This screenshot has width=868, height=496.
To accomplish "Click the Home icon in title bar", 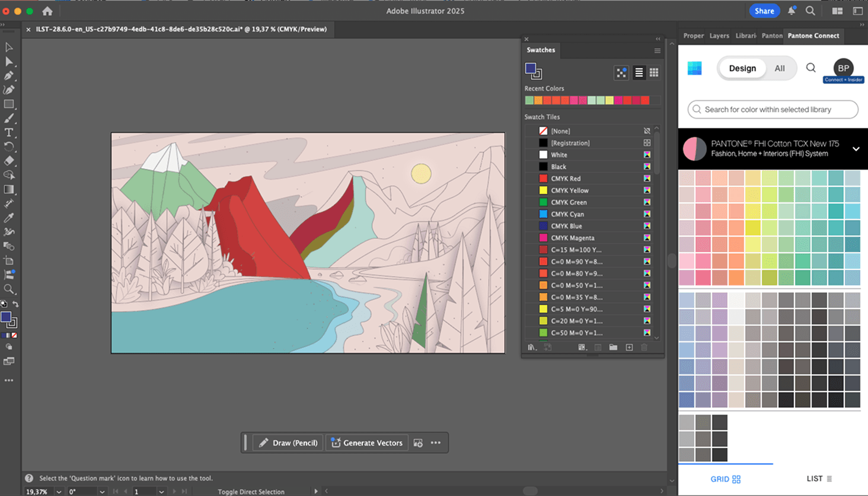I will 47,11.
